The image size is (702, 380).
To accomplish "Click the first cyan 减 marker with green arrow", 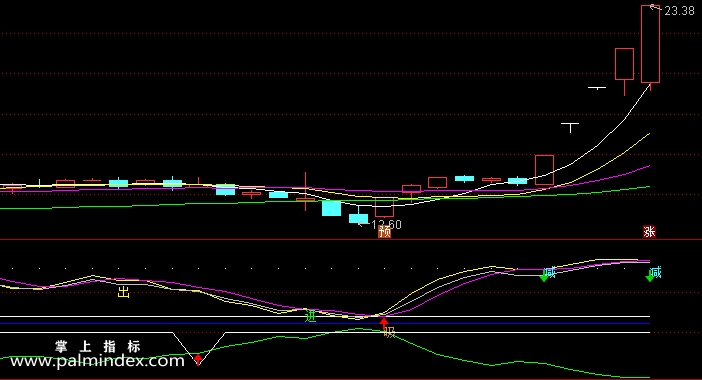I will [x=548, y=273].
